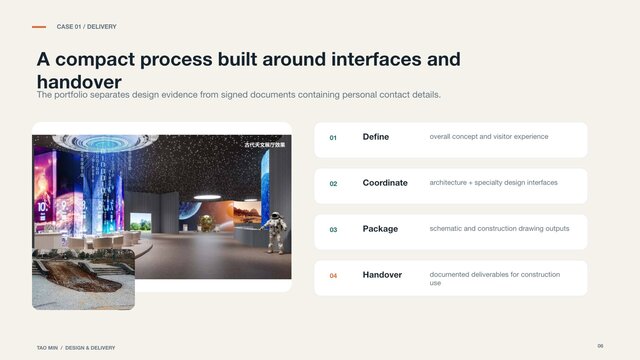Select 'schematic and construction drawing outputs' text
Viewport: 640px width, 360px height.
click(499, 229)
